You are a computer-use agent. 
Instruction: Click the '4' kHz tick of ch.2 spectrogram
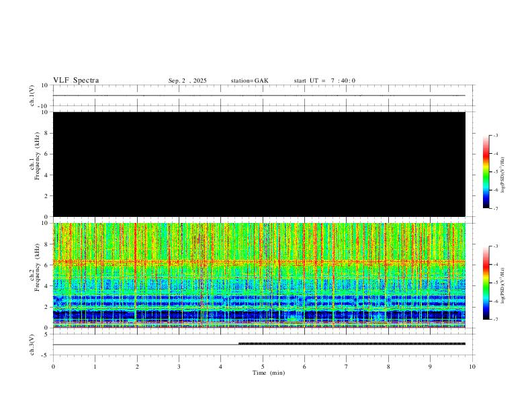click(x=47, y=286)
